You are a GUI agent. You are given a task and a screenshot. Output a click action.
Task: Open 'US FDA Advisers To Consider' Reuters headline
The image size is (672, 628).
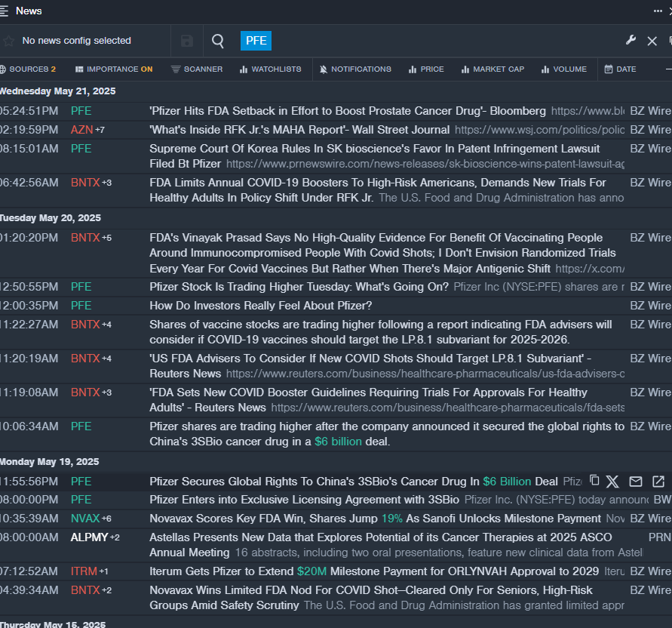point(370,366)
